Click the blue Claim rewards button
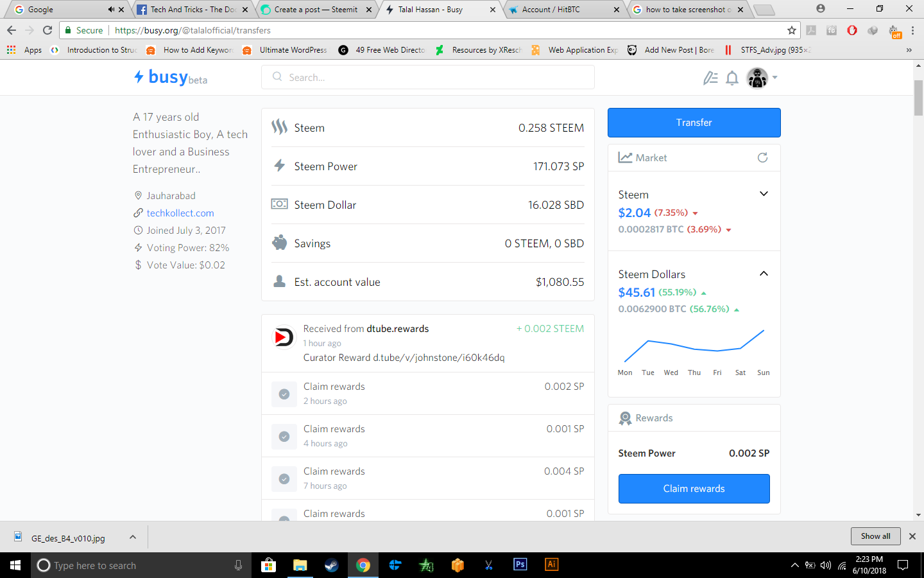Viewport: 924px width, 578px height. point(694,489)
